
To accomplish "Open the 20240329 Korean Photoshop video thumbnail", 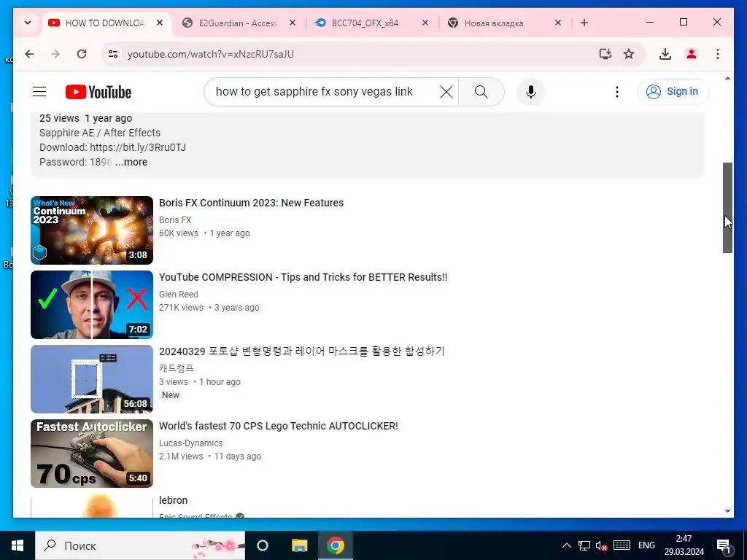I will click(92, 379).
